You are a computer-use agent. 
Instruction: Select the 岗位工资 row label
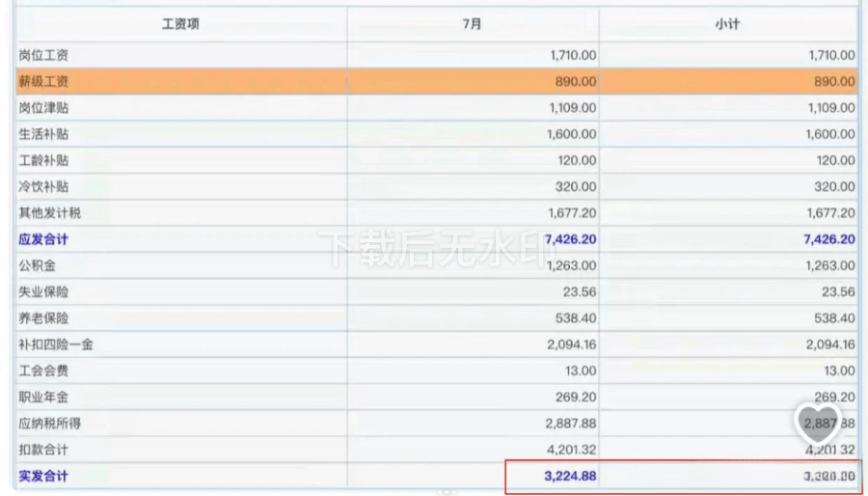pos(43,55)
